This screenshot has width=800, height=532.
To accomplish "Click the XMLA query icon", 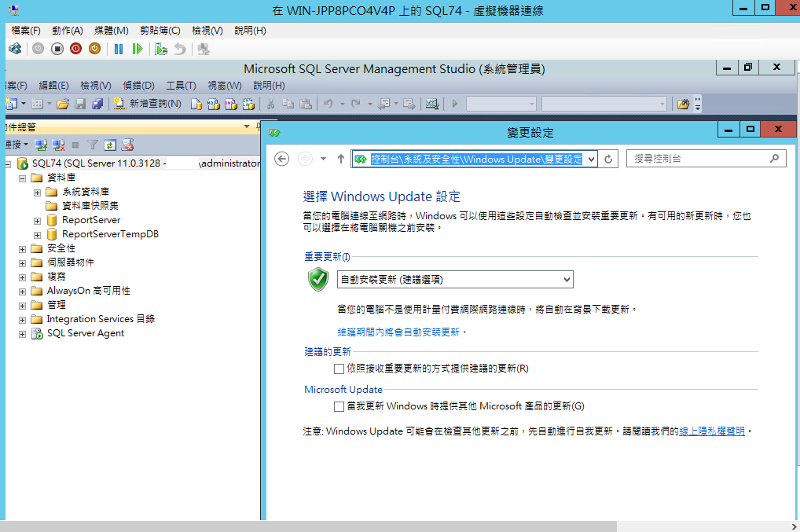I will point(248,104).
